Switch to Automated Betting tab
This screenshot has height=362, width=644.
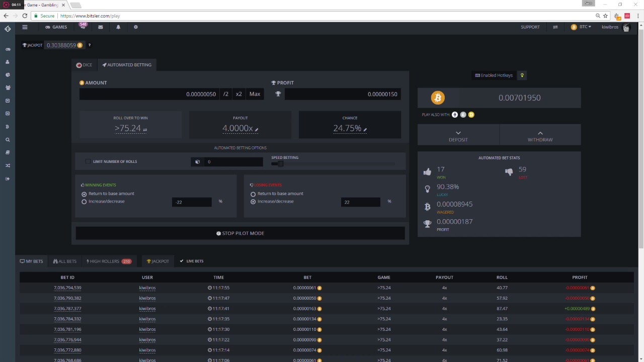[127, 65]
